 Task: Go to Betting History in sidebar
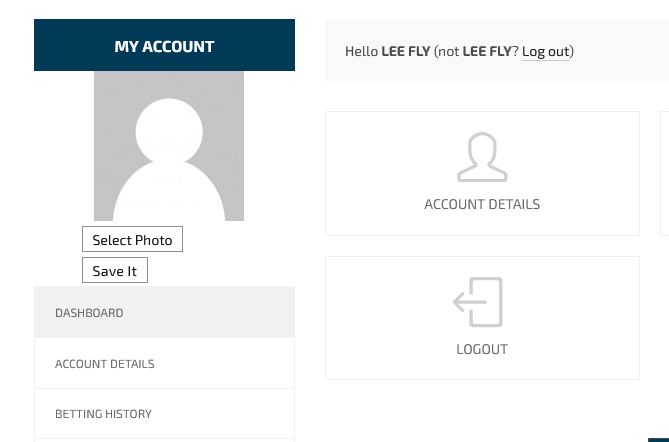point(164,414)
